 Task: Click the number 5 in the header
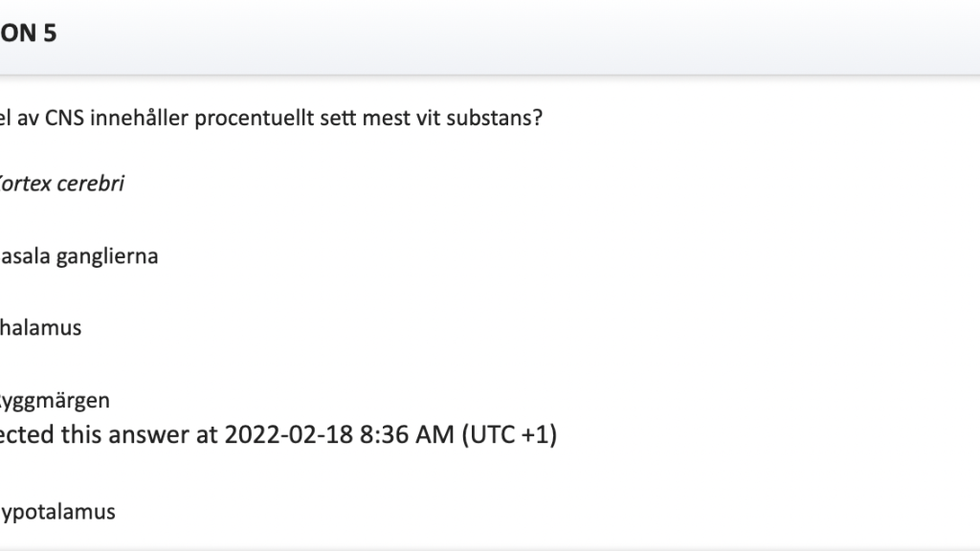pos(50,33)
